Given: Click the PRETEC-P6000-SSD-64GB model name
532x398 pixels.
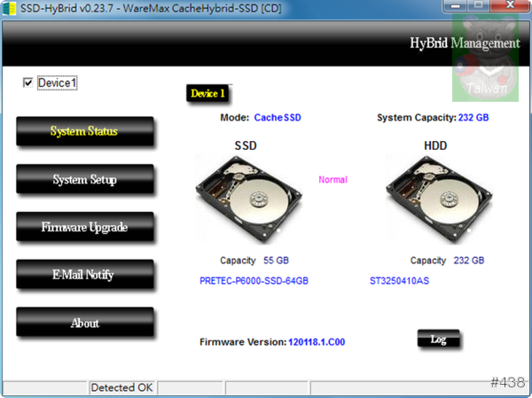Looking at the screenshot, I should [254, 281].
